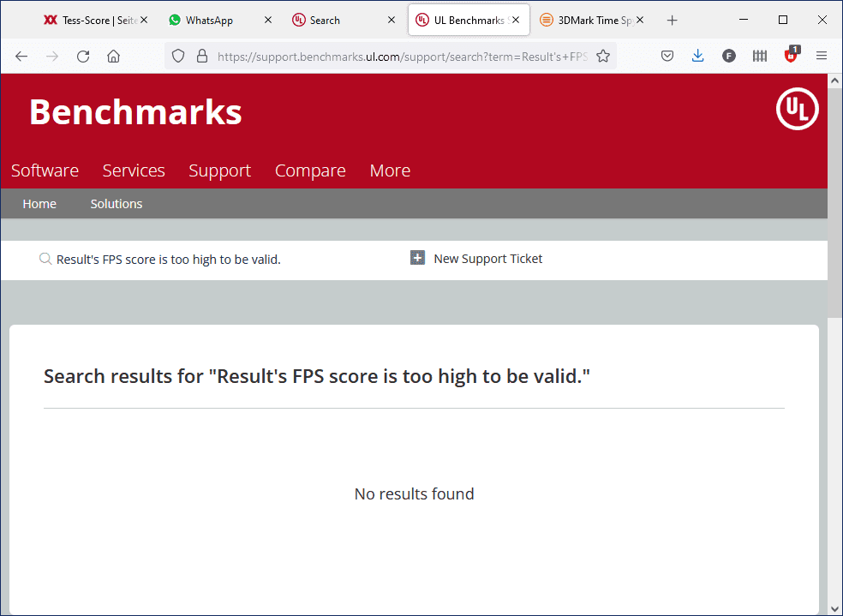Image resolution: width=843 pixels, height=616 pixels.
Task: Close the WhatsApp tab
Action: (x=268, y=20)
